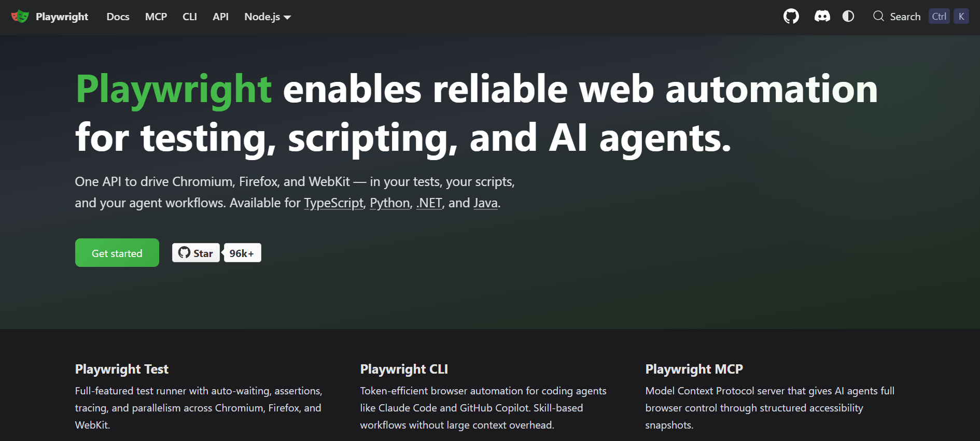
Task: Open the Node.js language dropdown
Action: click(268, 17)
